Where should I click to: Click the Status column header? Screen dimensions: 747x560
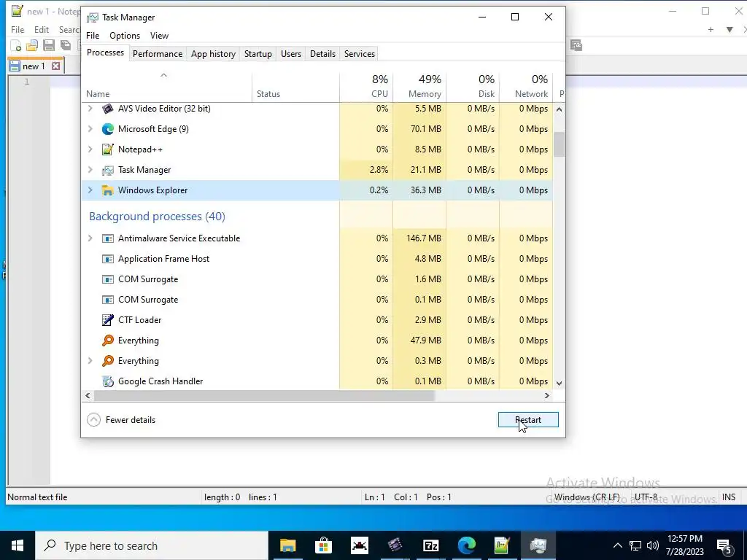click(x=296, y=87)
